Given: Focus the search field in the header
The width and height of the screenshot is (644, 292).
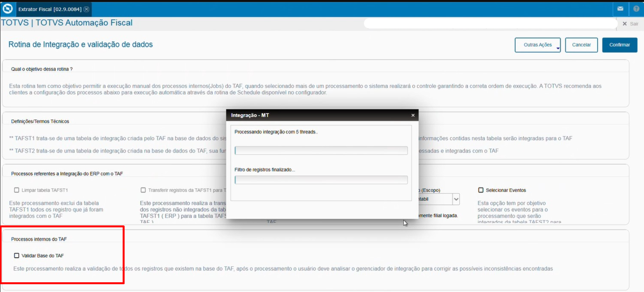Looking at the screenshot, I should click(491, 23).
